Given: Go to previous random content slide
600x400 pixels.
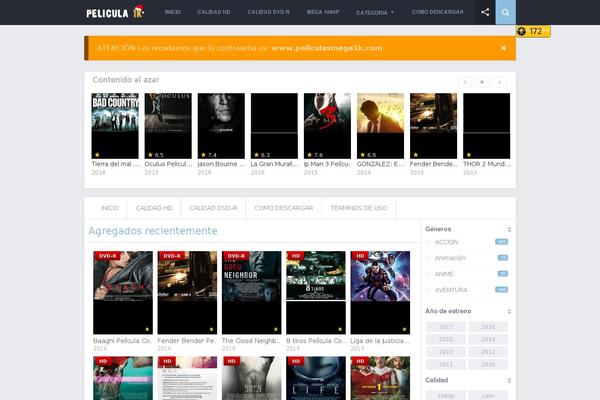Looking at the screenshot, I should click(x=465, y=82).
